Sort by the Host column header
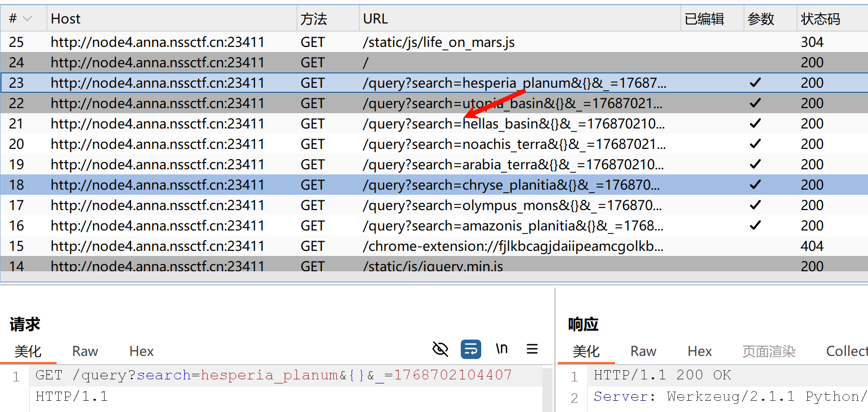 tap(66, 19)
